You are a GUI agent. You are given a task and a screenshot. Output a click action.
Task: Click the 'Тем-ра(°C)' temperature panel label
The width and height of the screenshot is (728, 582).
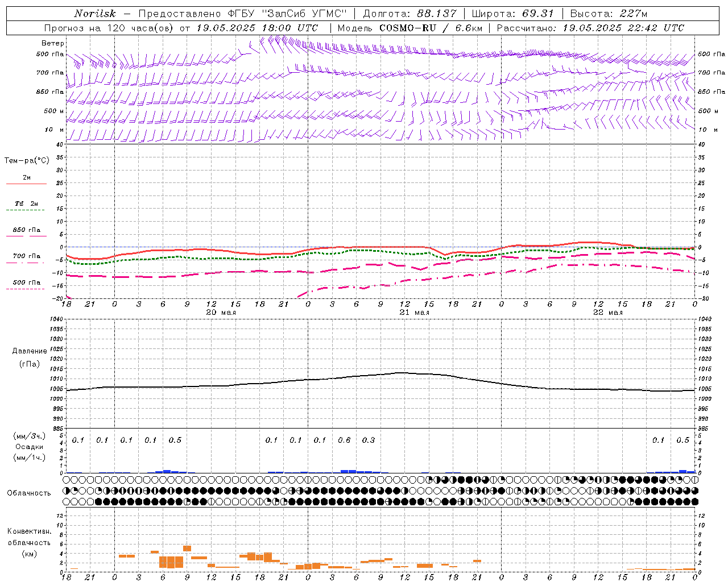coord(27,160)
